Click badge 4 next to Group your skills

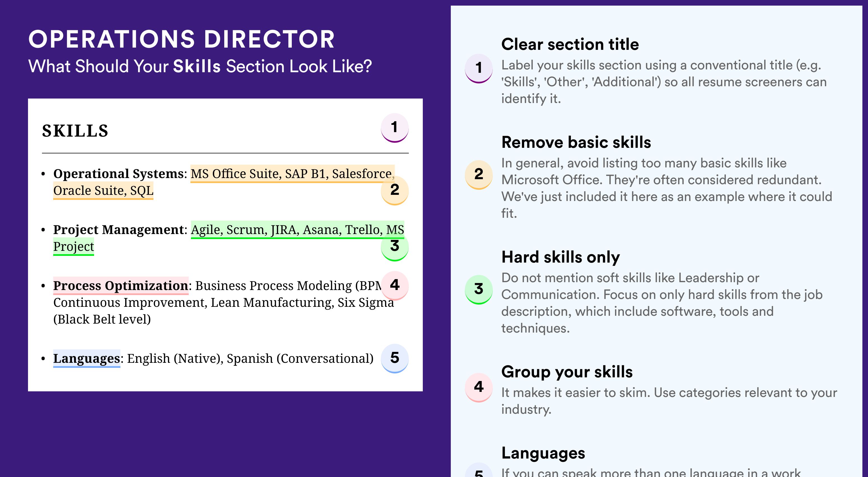click(x=479, y=387)
